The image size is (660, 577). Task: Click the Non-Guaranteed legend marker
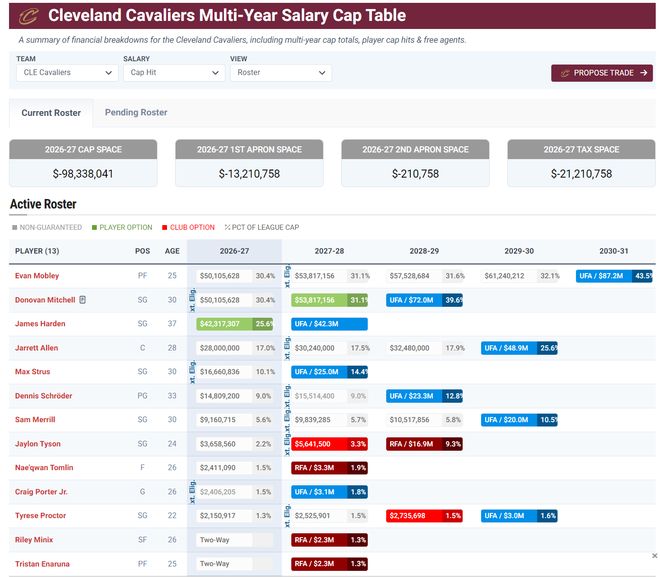[15, 227]
